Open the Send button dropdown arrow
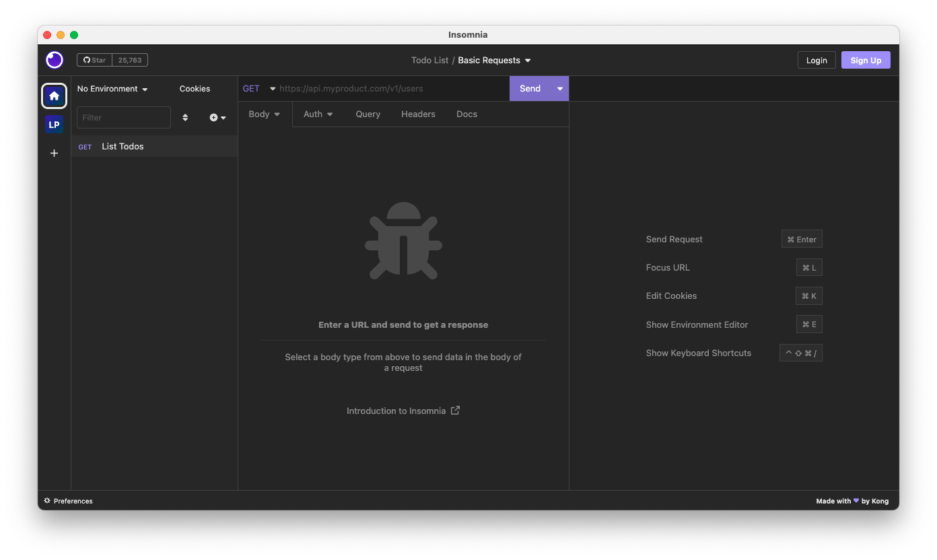 559,88
